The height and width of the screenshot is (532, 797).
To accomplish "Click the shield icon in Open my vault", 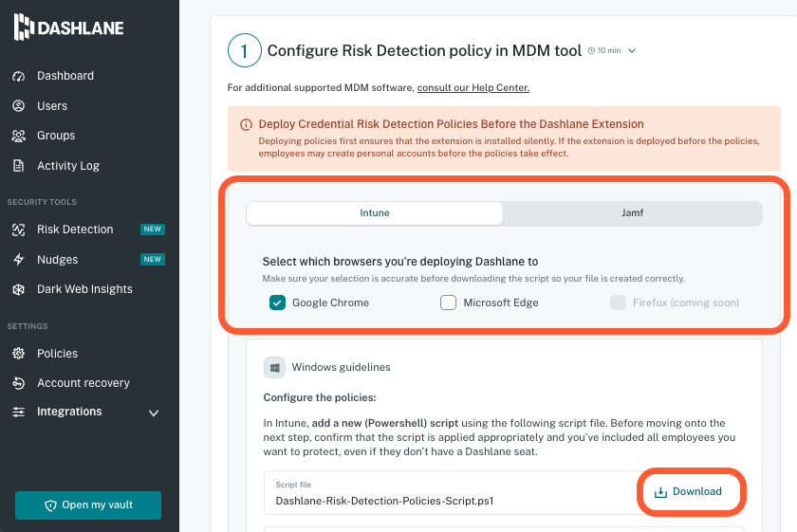I will 51,505.
